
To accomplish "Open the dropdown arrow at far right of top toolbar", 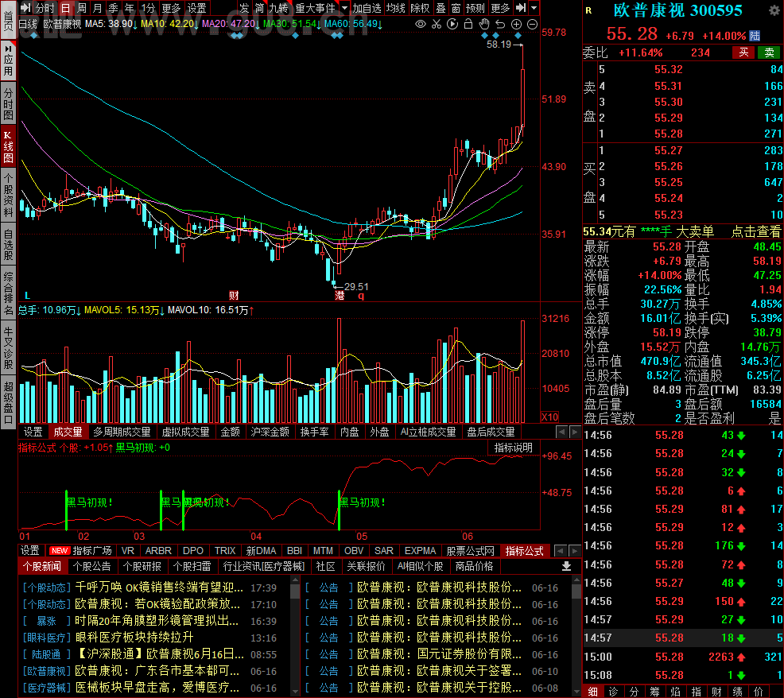I will tap(534, 8).
